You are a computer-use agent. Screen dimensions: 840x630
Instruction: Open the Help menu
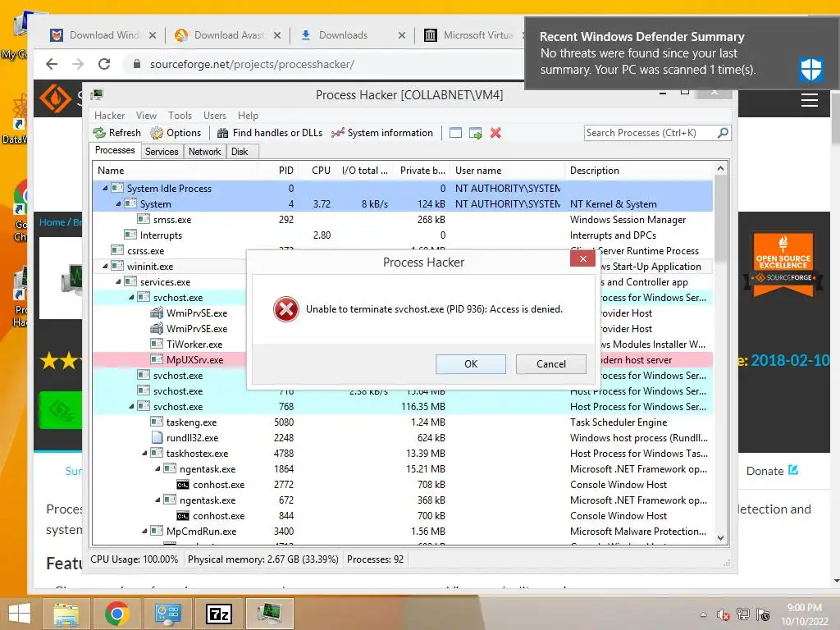coord(248,116)
